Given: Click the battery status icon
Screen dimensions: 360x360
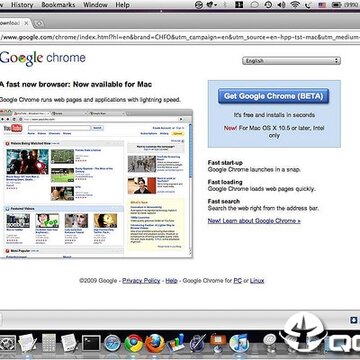Looking at the screenshot, I should [x=337, y=5].
